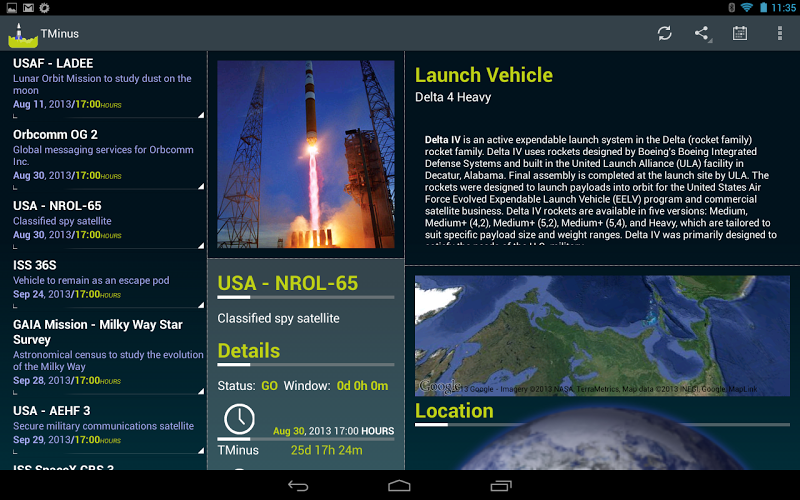The image size is (800, 500).
Task: Open the recent apps button
Action: click(x=501, y=485)
